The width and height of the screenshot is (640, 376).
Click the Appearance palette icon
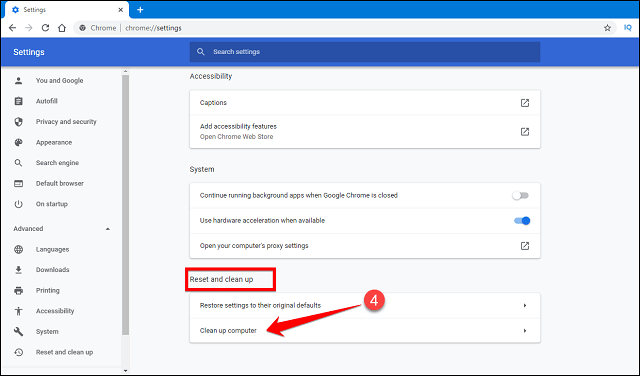(x=18, y=142)
